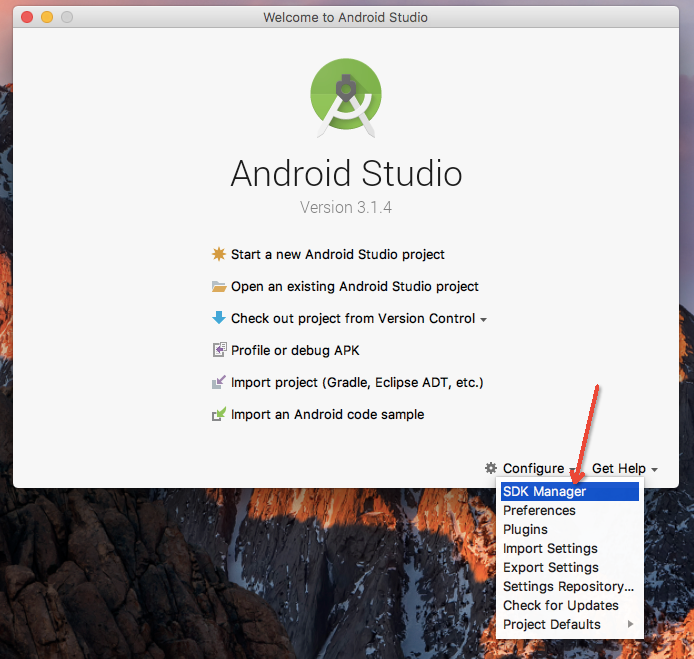The height and width of the screenshot is (659, 694).
Task: Select Profile or debug APK
Action: [x=295, y=350]
